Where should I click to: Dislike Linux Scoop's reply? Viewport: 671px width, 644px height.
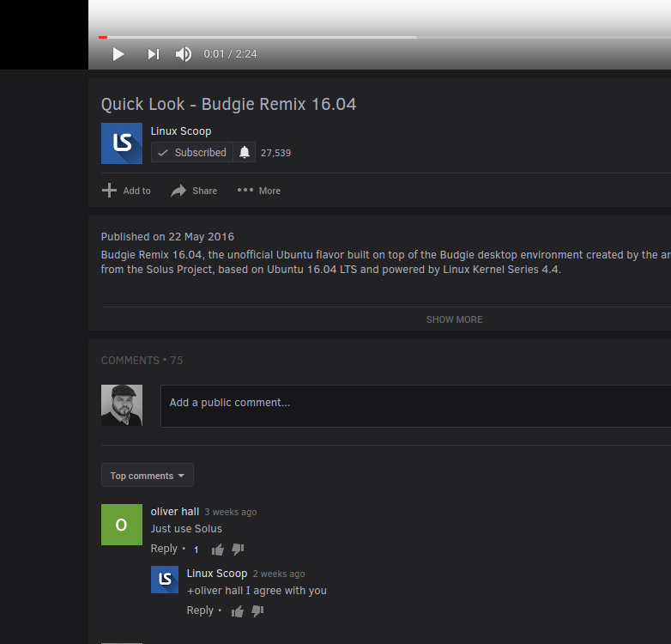click(257, 611)
